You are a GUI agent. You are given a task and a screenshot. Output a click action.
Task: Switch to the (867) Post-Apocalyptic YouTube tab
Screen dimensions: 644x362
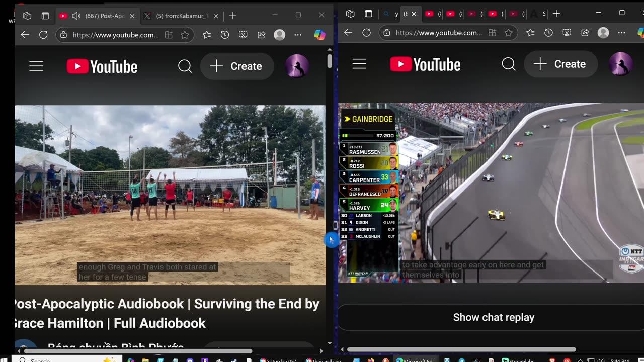pyautogui.click(x=97, y=16)
